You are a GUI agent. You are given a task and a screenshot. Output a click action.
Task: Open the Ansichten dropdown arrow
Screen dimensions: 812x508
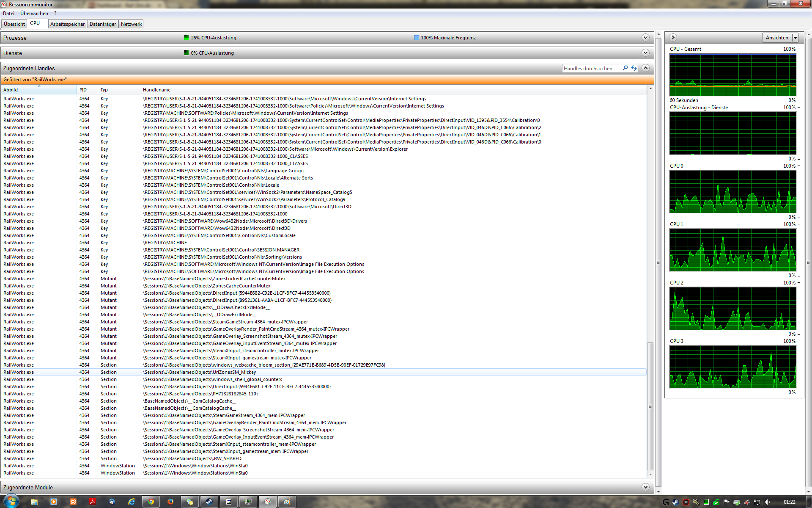click(795, 38)
